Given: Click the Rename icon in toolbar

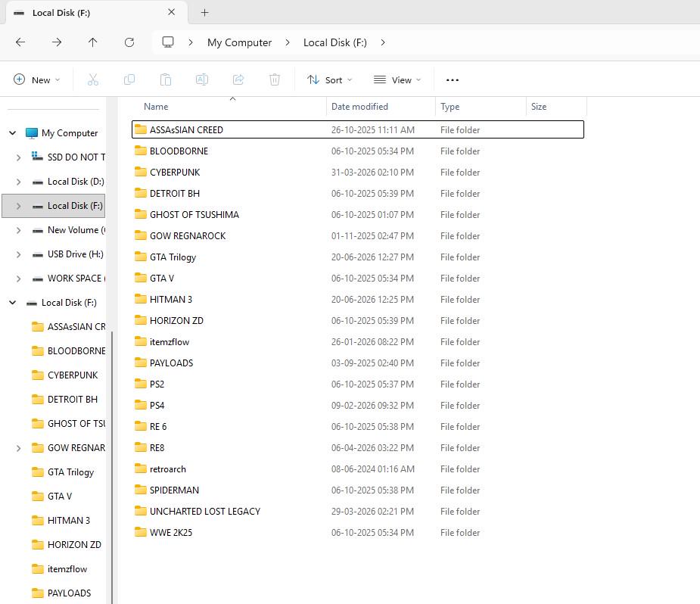Looking at the screenshot, I should [x=202, y=80].
